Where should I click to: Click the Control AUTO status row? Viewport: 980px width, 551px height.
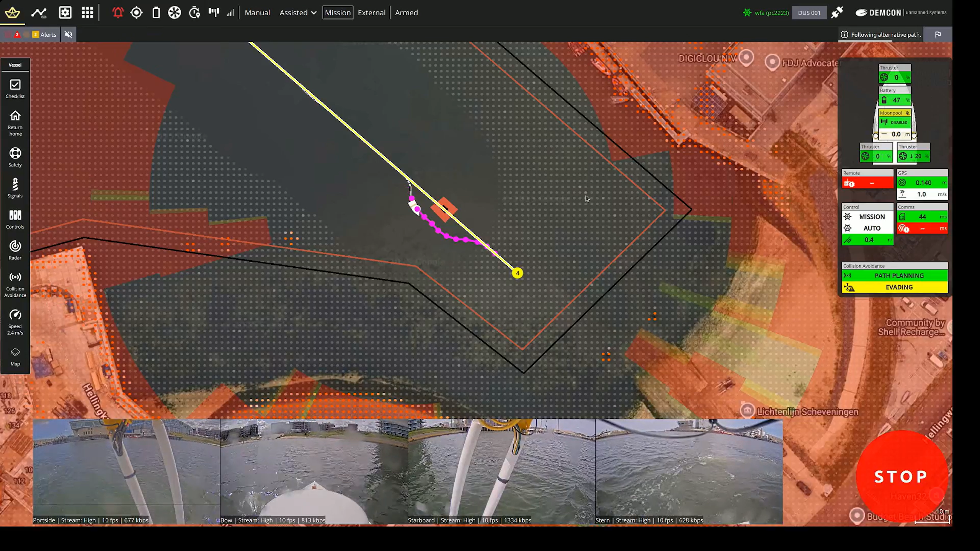(x=867, y=228)
